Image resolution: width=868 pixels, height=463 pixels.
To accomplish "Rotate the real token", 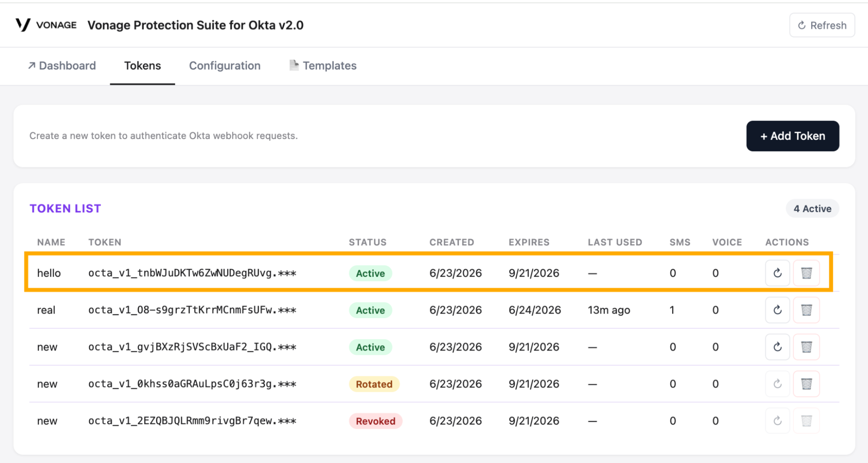I will tap(777, 310).
